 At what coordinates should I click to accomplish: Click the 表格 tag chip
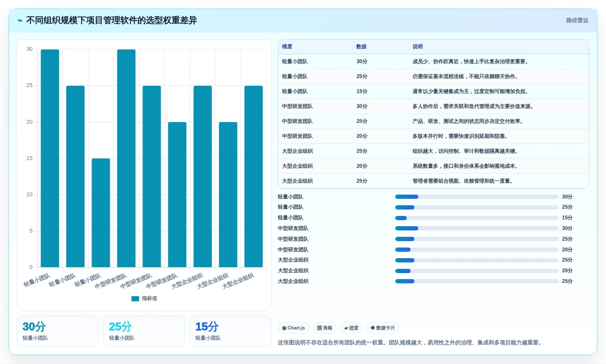[x=325, y=328]
